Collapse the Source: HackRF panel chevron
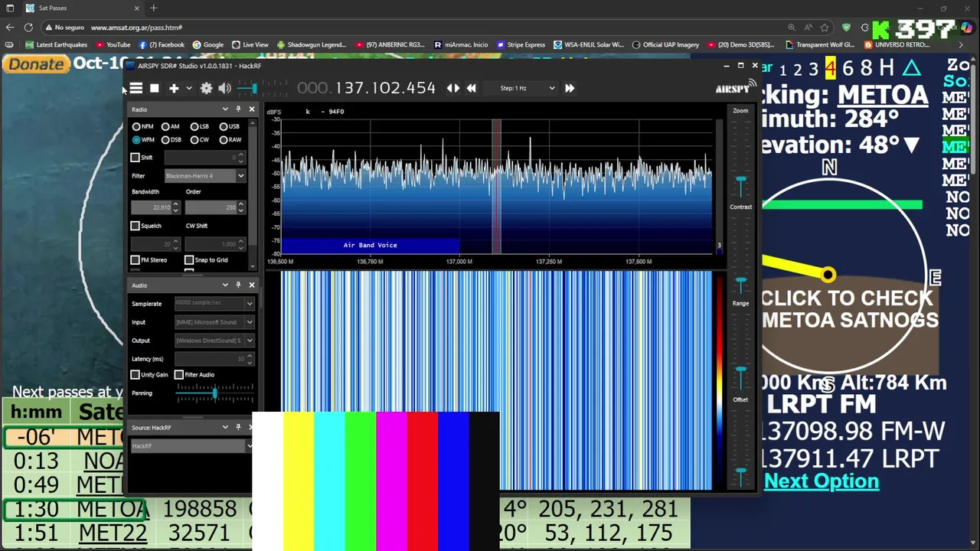980x551 pixels. (x=225, y=428)
